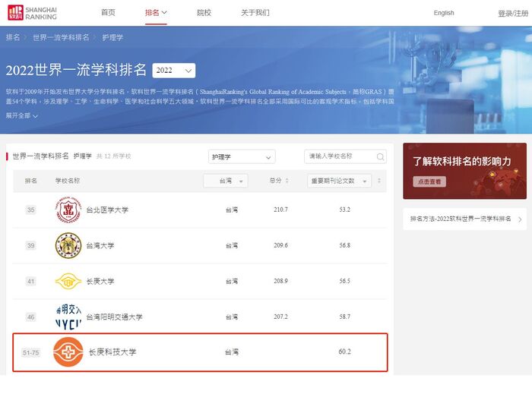The width and height of the screenshot is (532, 410).
Task: Click the 学校名称 column header
Action: (x=68, y=181)
